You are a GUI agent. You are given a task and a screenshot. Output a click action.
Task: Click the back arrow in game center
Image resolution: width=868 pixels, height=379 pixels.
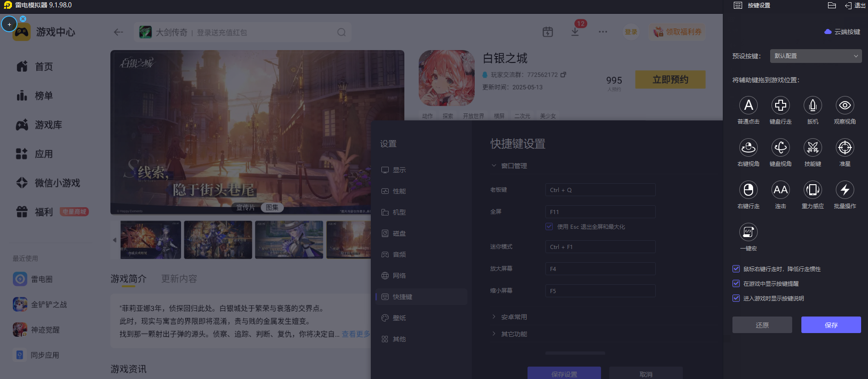[x=119, y=32]
